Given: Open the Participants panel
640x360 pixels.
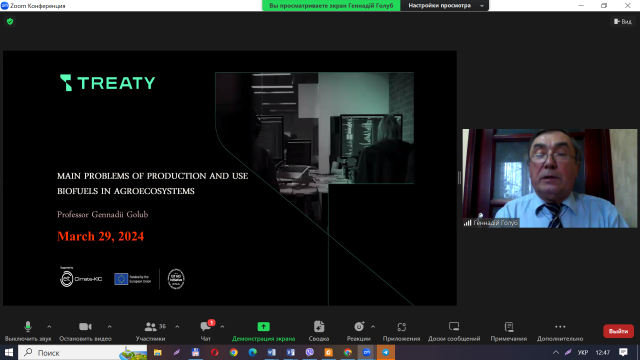Looking at the screenshot, I should [151, 331].
